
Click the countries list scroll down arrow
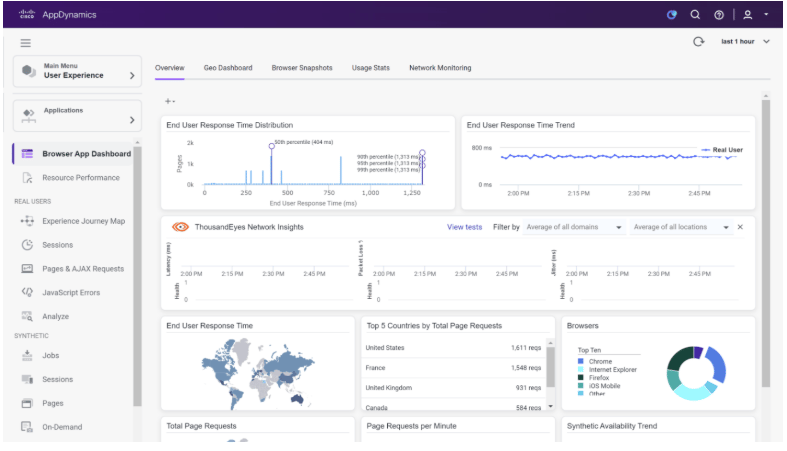tap(551, 406)
